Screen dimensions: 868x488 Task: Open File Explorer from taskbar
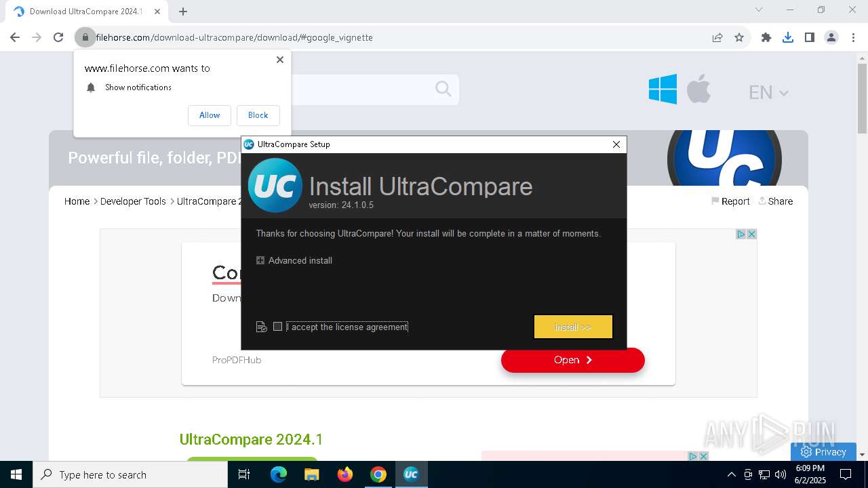[x=311, y=474]
